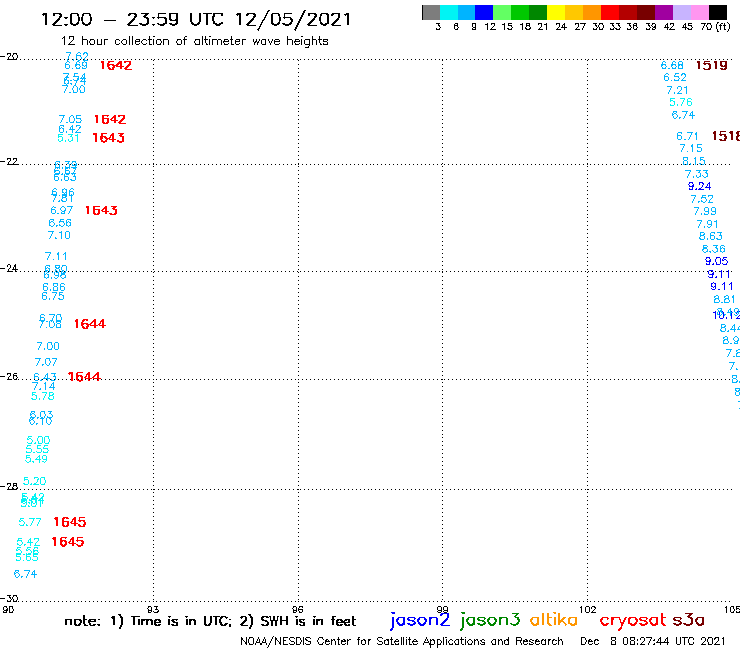
Task: Click the lavender legend swatch
Action: pos(681,12)
